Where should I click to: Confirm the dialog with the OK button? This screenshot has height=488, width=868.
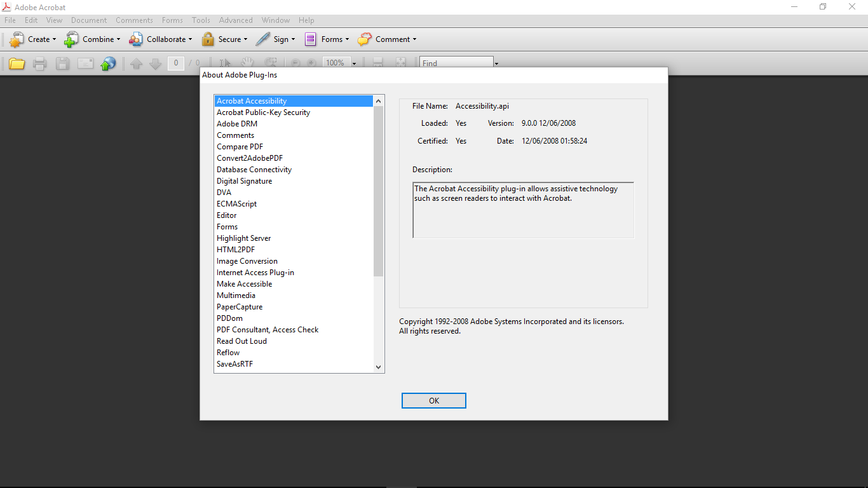tap(434, 400)
